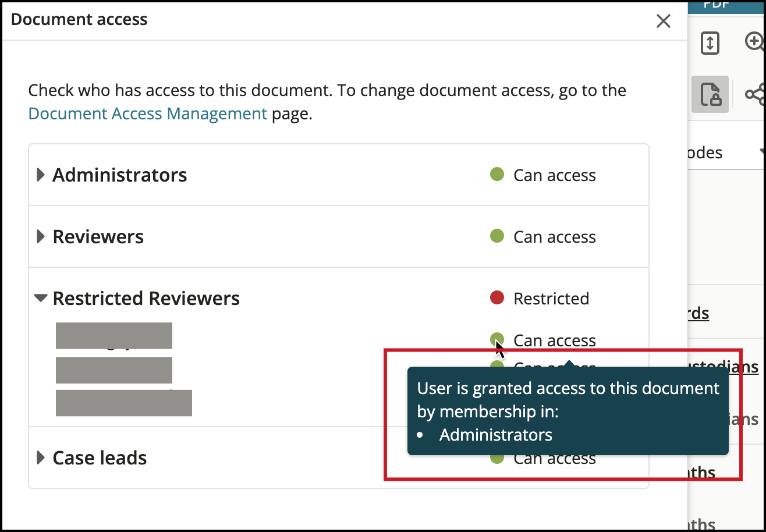The width and height of the screenshot is (766, 532).
Task: Click the red Restricted status dot
Action: [x=497, y=298]
